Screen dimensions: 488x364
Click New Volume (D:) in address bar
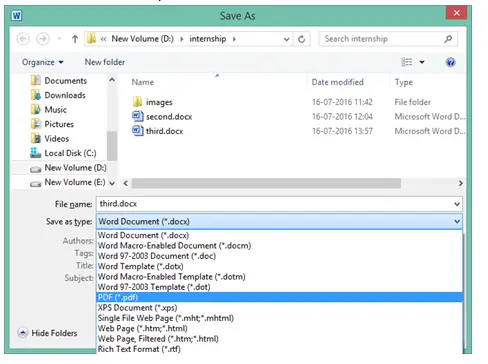point(142,39)
